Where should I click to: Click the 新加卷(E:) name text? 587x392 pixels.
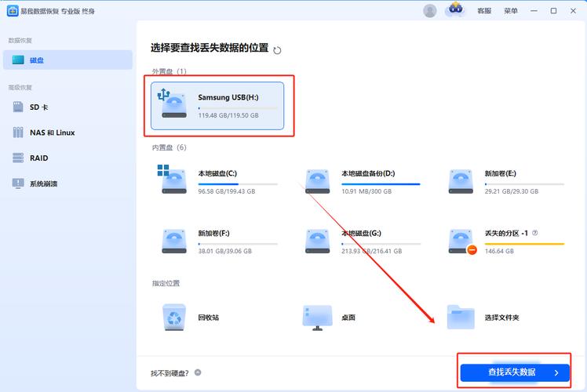(501, 173)
